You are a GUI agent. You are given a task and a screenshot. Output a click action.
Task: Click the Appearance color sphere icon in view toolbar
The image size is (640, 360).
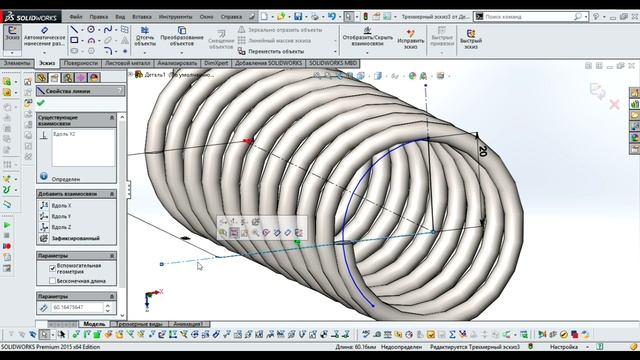pos(412,76)
